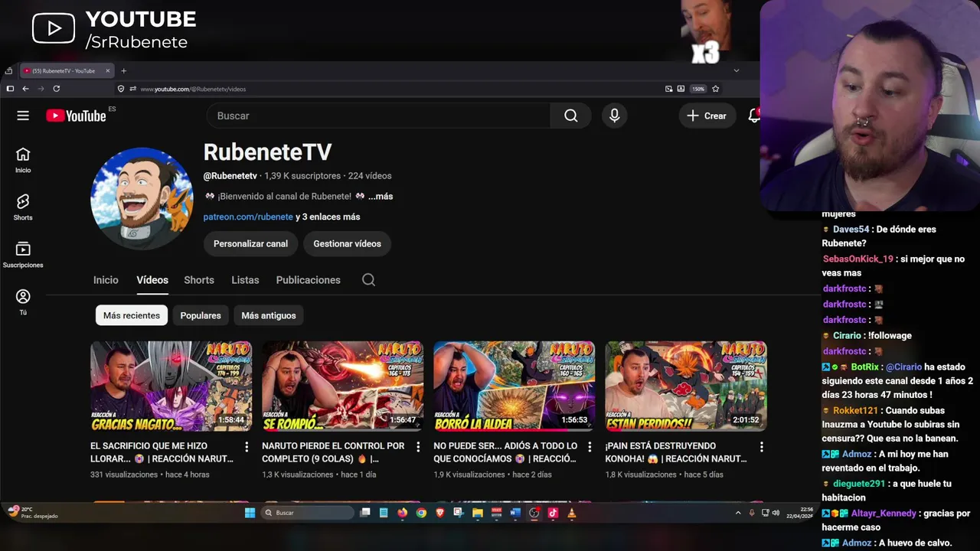Open options menu for PAIN ESTÁ DESTRUYENDO video
This screenshot has height=551, width=980.
pyautogui.click(x=761, y=446)
